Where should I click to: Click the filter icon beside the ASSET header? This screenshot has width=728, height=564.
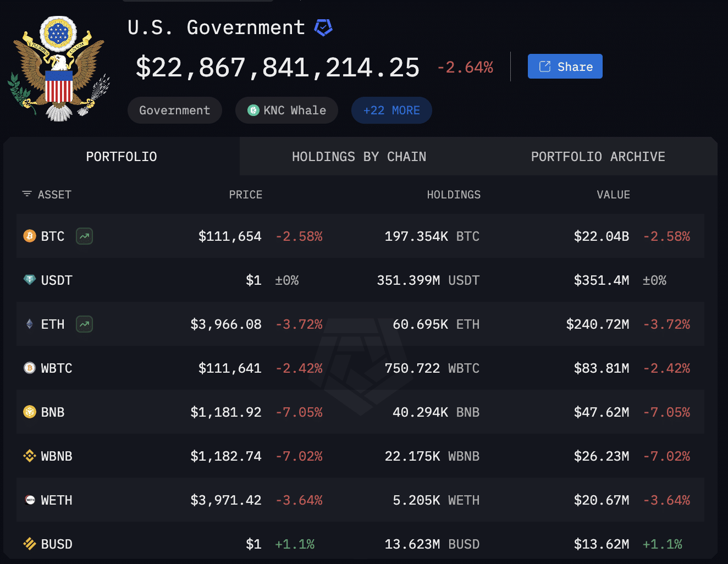pyautogui.click(x=26, y=194)
